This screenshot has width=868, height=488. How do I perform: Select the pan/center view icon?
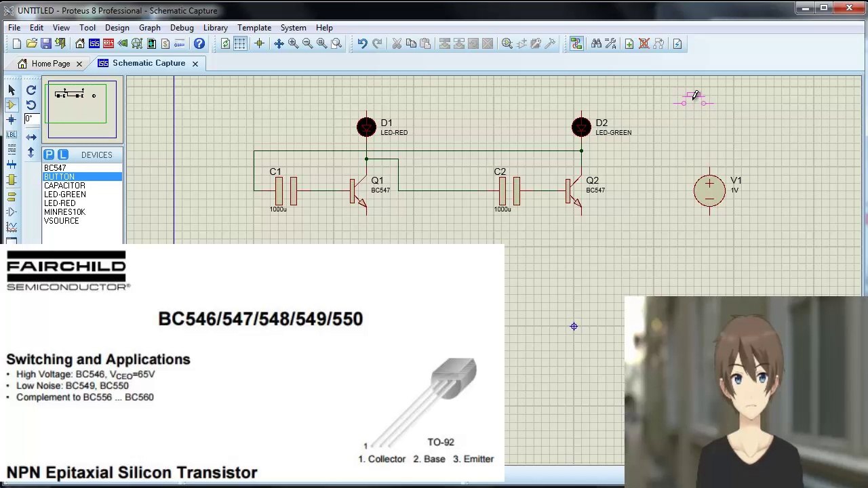[279, 44]
